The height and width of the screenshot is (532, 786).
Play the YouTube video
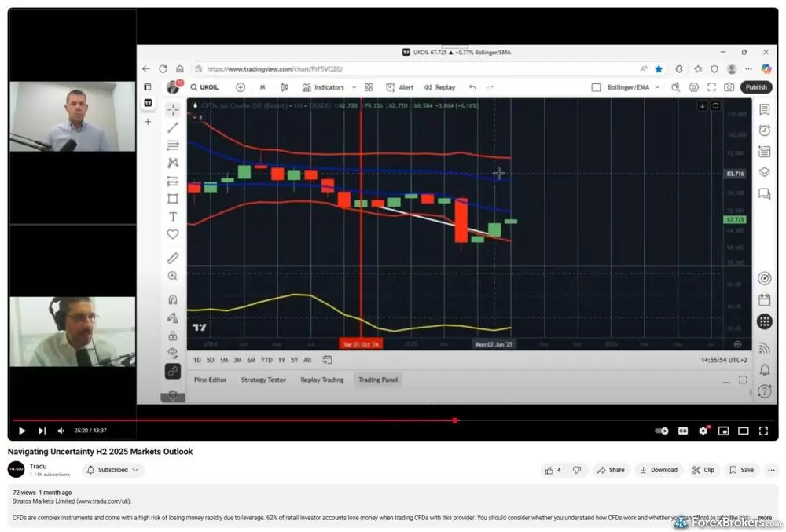22,431
